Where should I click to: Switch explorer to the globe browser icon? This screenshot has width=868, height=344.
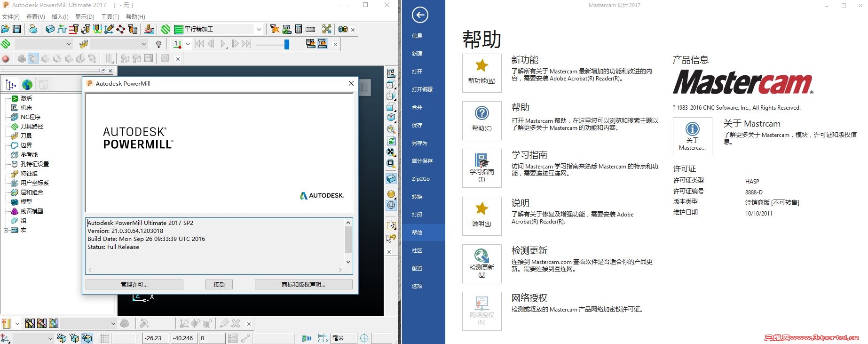click(27, 85)
